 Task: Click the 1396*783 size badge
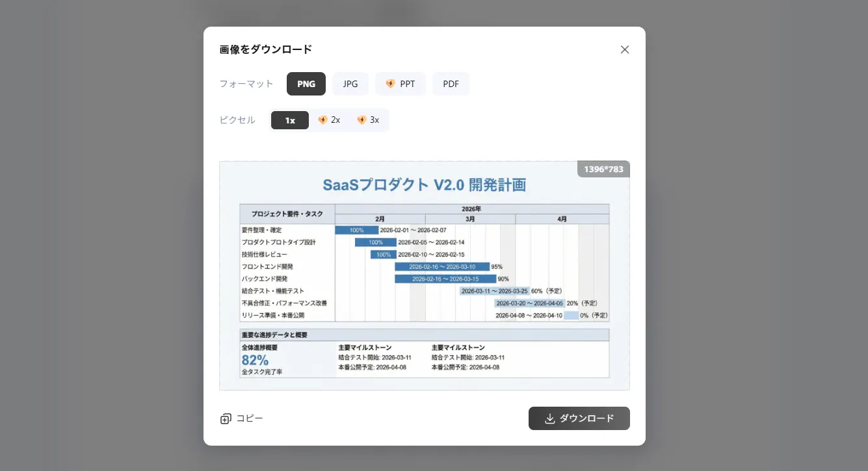click(603, 170)
